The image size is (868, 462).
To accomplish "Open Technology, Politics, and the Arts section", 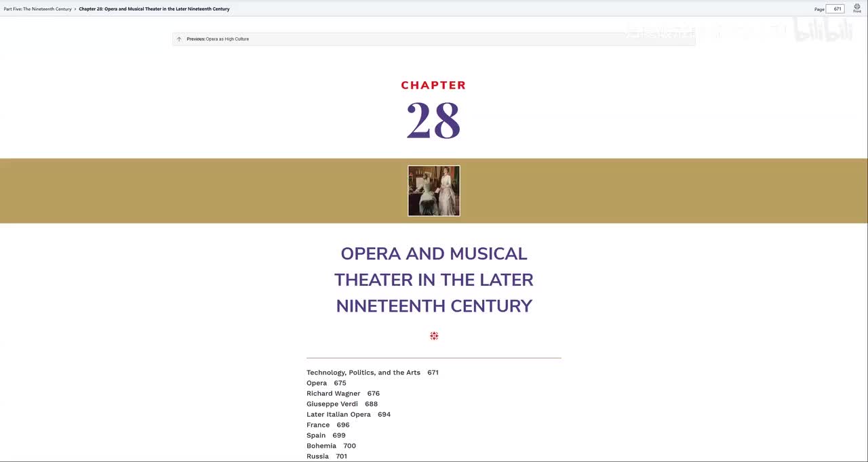I will (372, 373).
